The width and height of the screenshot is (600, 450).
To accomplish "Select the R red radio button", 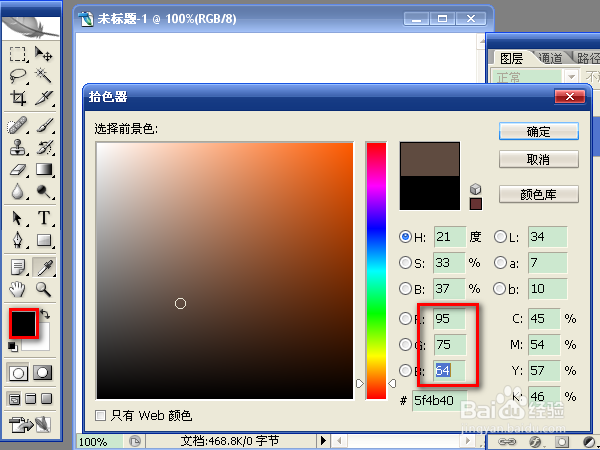I will click(x=405, y=318).
